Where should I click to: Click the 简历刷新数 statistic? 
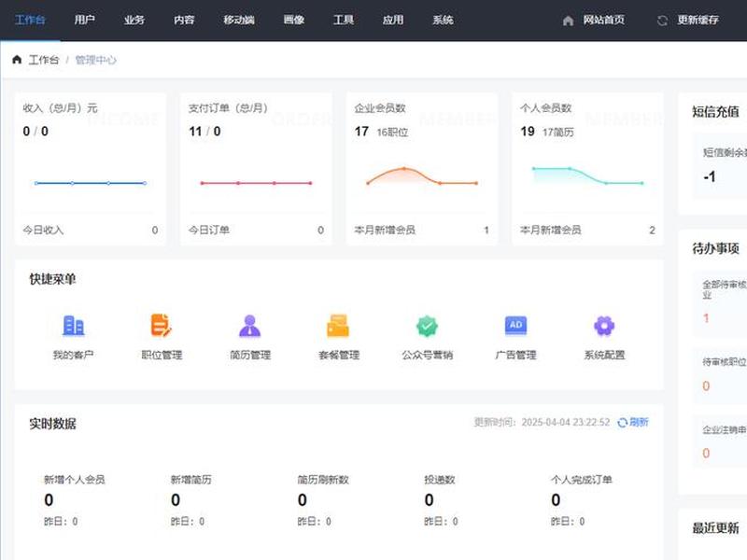pos(323,500)
